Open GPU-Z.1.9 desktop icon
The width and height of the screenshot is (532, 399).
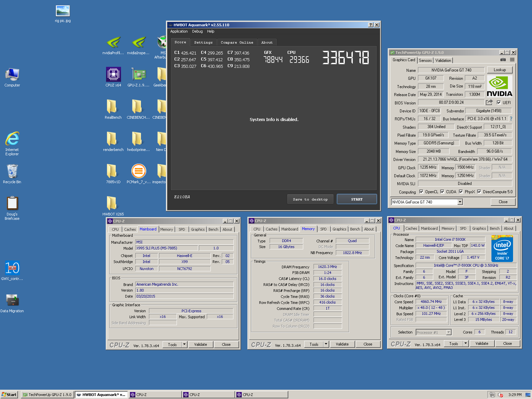138,77
